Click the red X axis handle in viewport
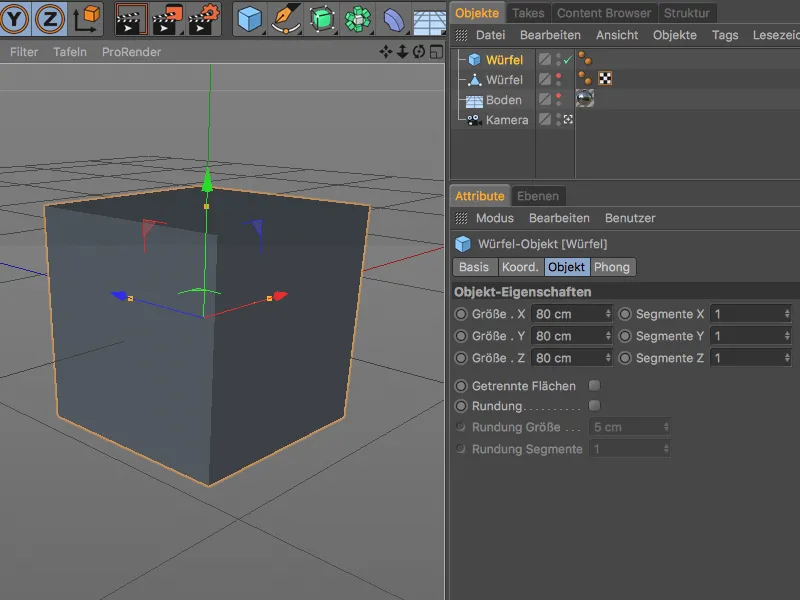Viewport: 800px width, 600px height. 281,296
